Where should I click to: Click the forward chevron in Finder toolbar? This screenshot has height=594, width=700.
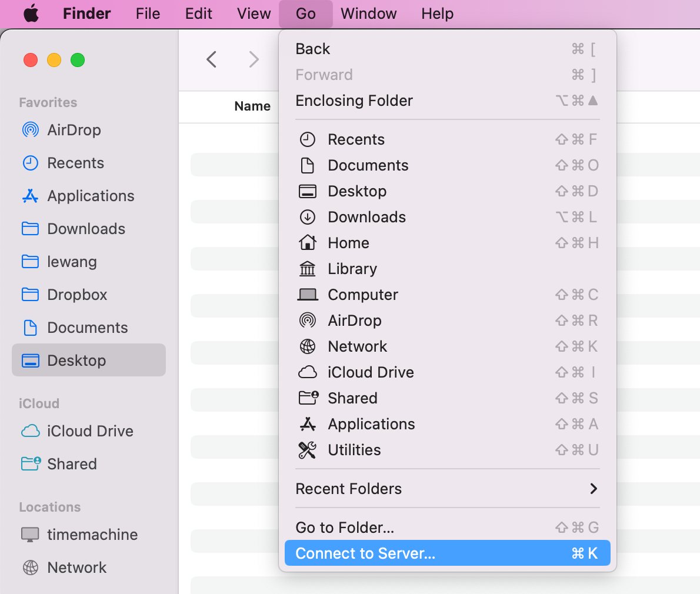(254, 59)
